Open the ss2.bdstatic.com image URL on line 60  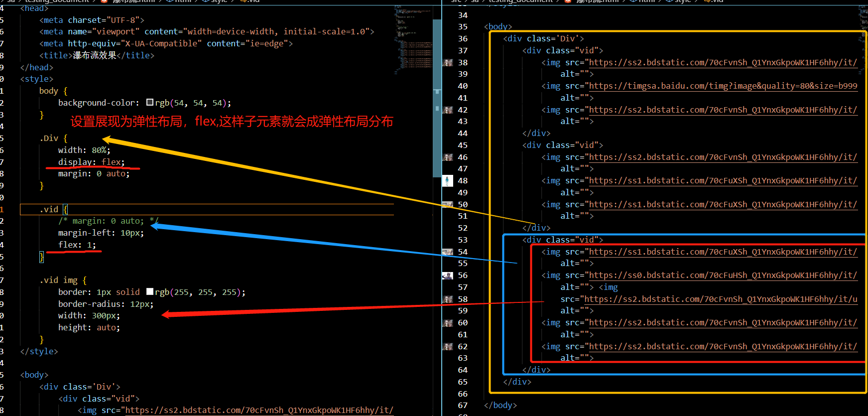[x=723, y=322]
